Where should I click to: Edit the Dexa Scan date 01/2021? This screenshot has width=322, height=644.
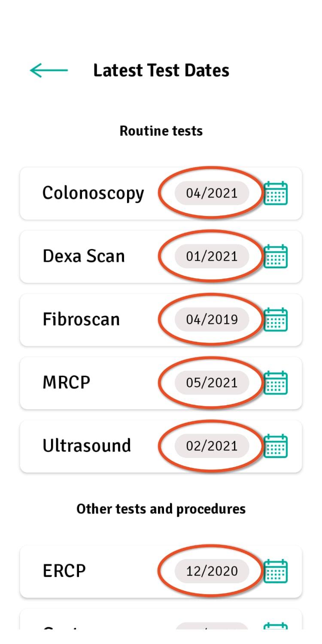tap(212, 256)
